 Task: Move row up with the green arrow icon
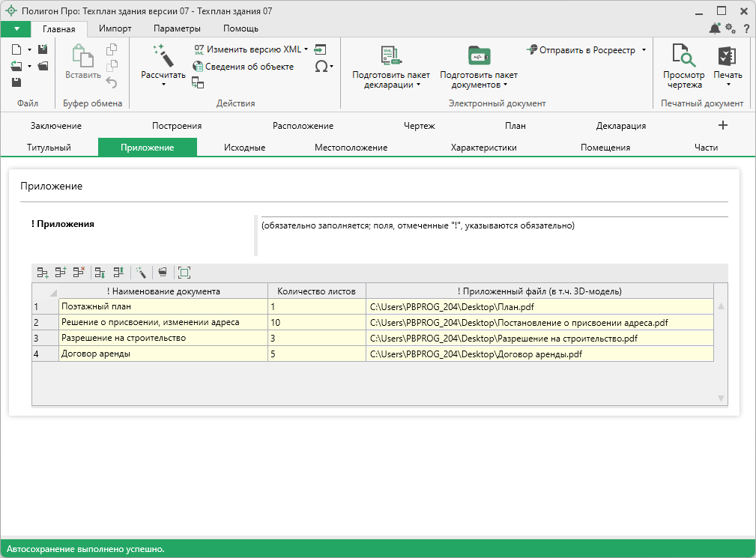coord(118,273)
